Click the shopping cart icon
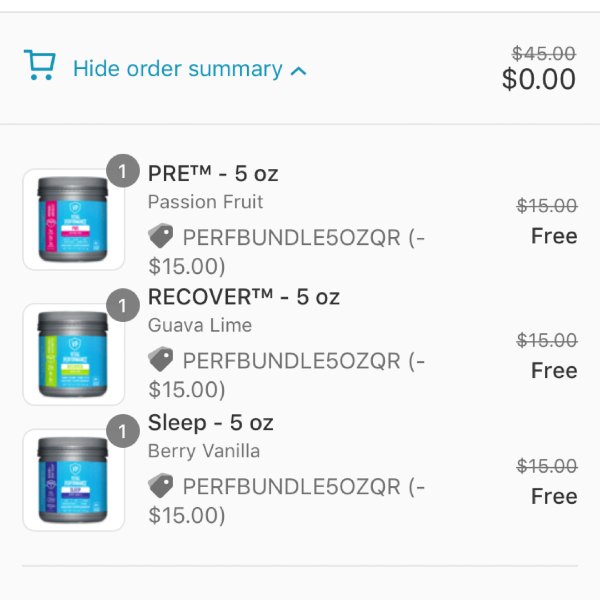The height and width of the screenshot is (600, 600). click(40, 65)
